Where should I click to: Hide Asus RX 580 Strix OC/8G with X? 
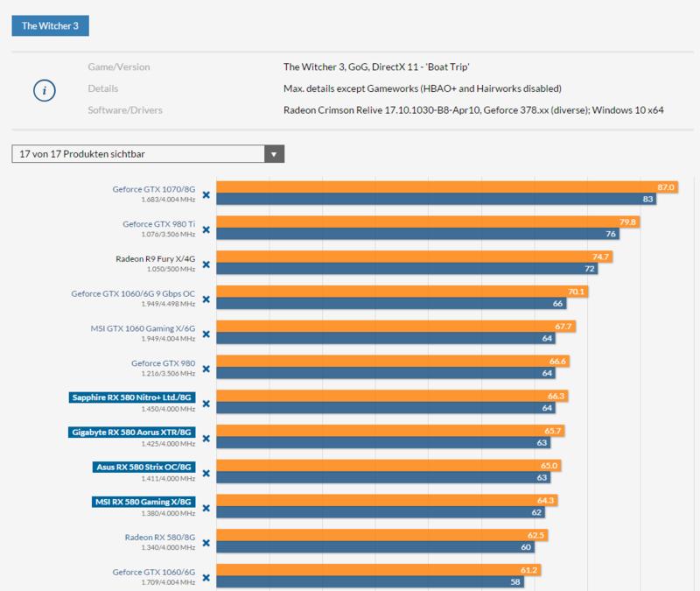[206, 473]
